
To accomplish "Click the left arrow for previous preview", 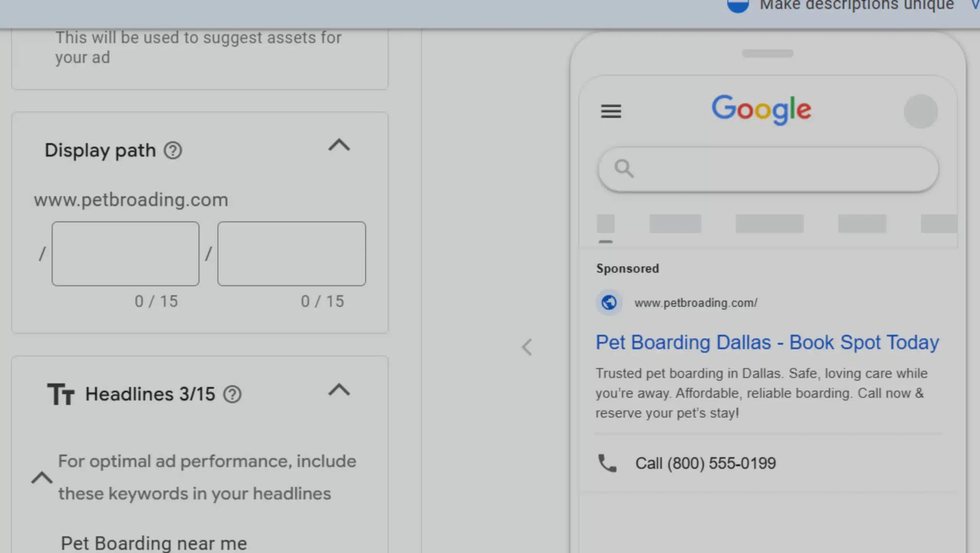I will pyautogui.click(x=527, y=347).
